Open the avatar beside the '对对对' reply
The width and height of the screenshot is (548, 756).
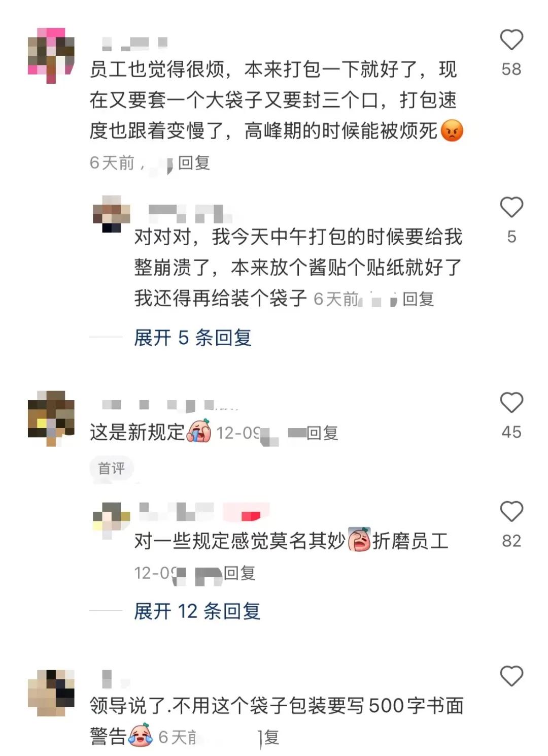click(111, 214)
